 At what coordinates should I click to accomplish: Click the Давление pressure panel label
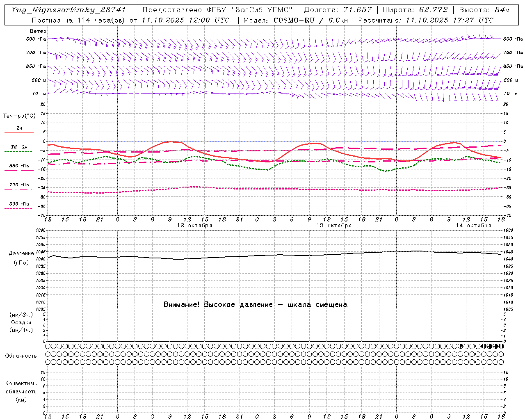point(21,253)
